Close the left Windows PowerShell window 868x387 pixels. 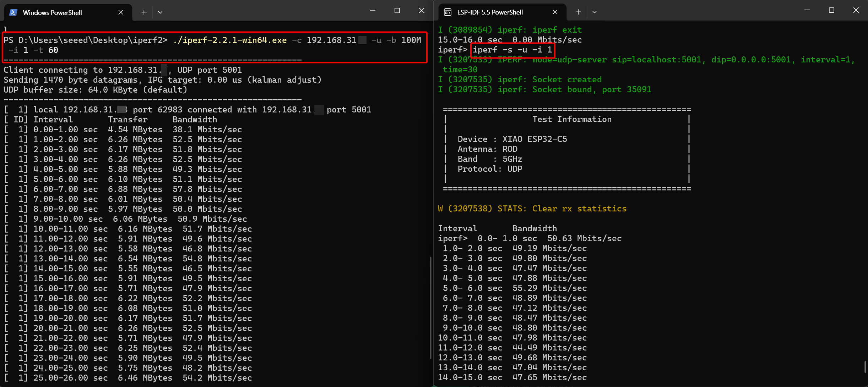click(x=422, y=11)
